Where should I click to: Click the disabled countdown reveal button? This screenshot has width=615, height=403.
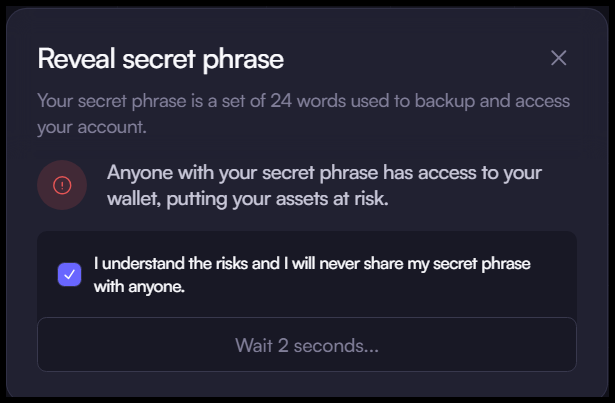pos(306,345)
